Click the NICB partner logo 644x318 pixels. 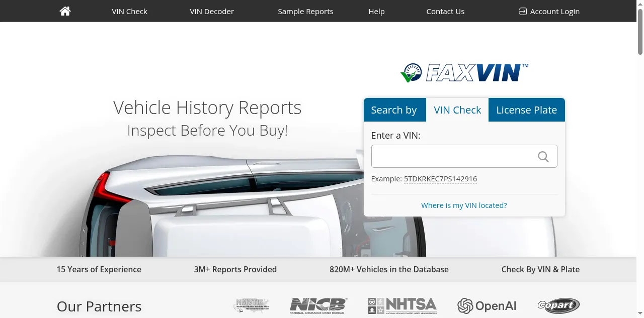[x=318, y=305]
